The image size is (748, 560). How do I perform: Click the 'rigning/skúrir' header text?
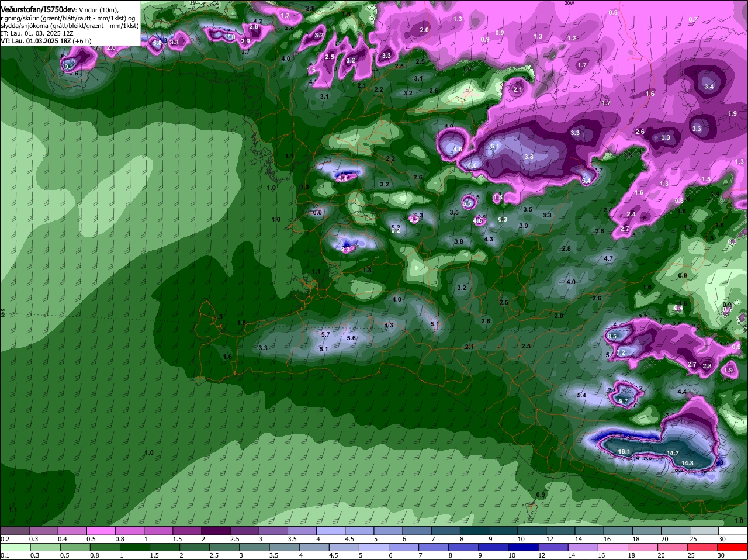(19, 18)
